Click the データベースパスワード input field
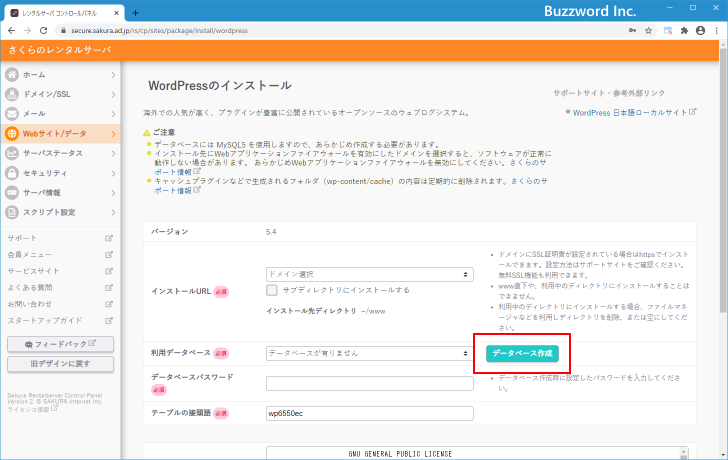Screen dimensions: 728x460 [370, 383]
